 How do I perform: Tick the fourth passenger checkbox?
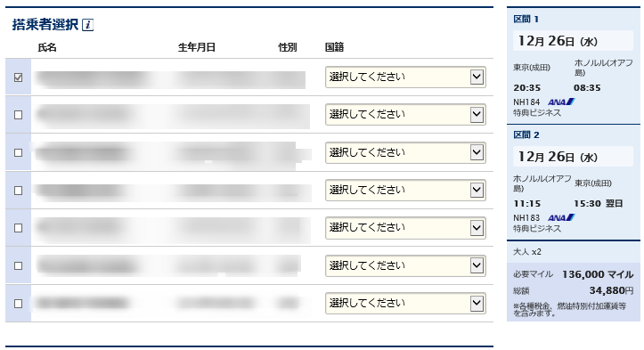18,191
